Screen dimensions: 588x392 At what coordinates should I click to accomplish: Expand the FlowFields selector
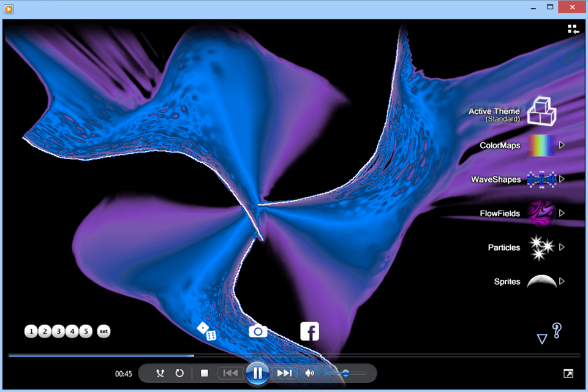tap(562, 213)
